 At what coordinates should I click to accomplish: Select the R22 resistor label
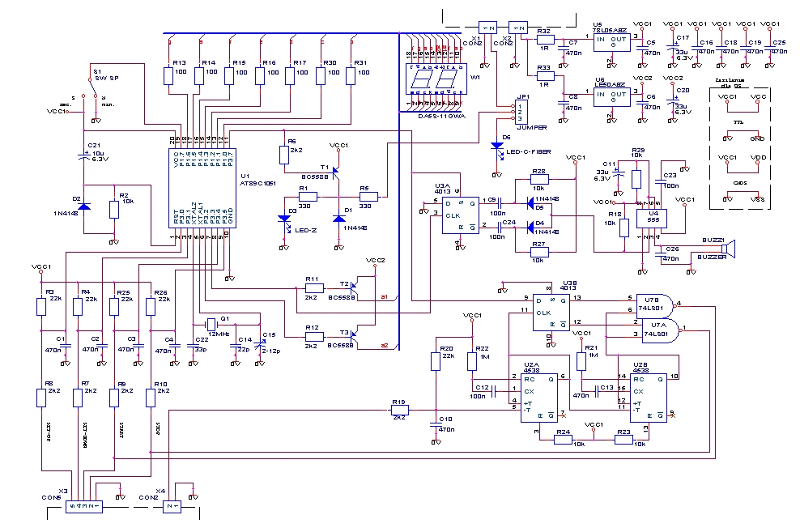[482, 348]
